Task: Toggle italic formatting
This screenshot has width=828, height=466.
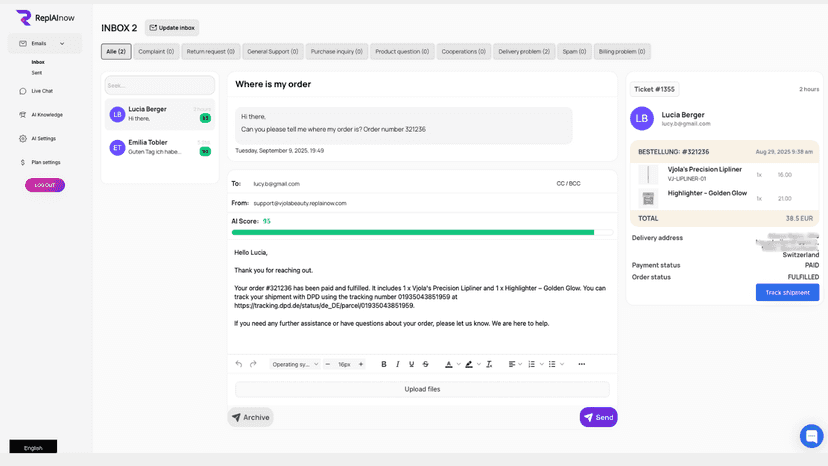Action: pyautogui.click(x=398, y=364)
